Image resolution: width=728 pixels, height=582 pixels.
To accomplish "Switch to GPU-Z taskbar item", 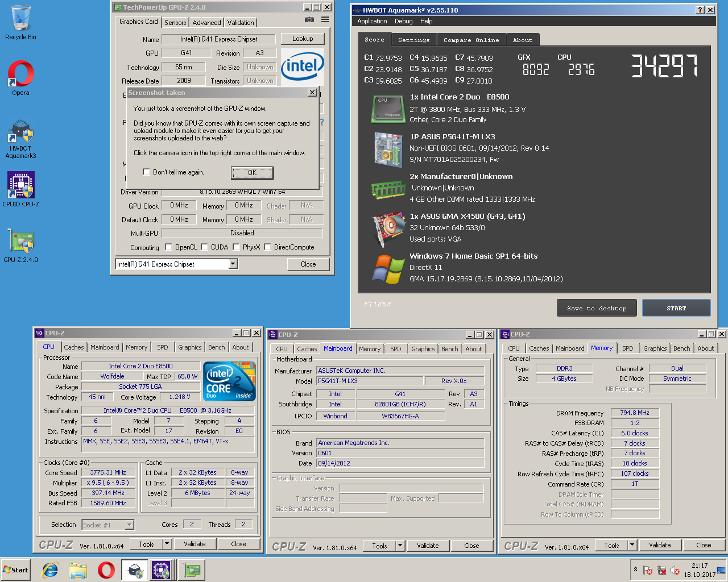I will [x=192, y=570].
